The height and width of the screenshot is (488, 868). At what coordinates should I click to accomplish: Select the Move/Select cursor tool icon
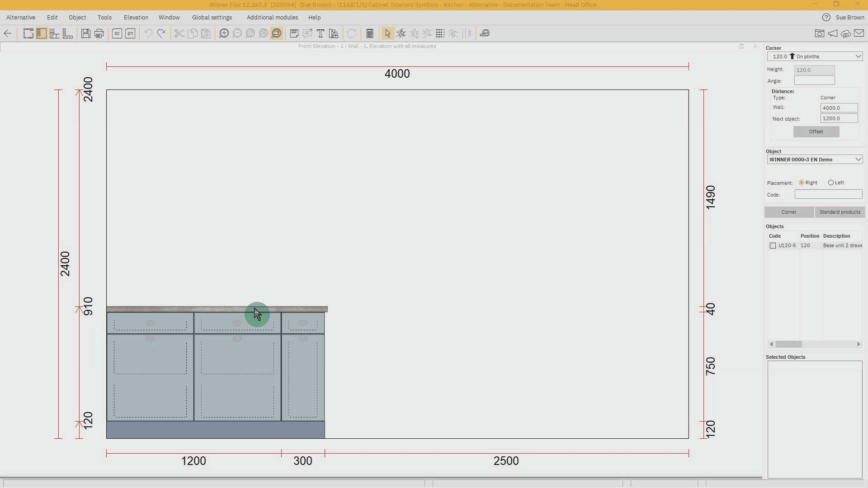388,33
